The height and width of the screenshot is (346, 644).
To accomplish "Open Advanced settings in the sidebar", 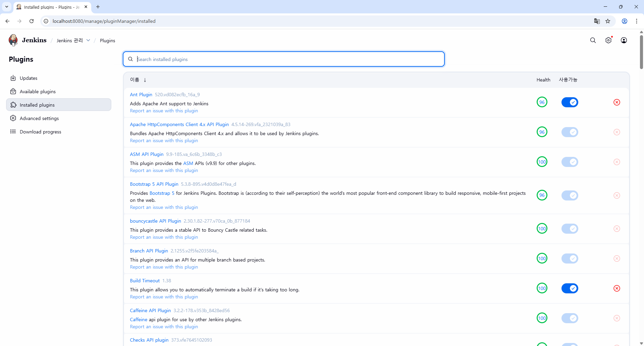I will [59, 118].
